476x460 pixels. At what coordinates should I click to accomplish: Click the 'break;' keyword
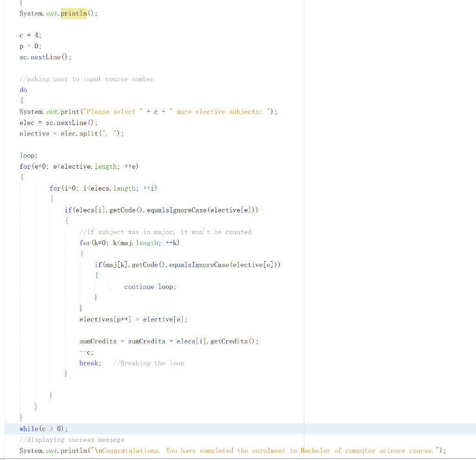click(90, 363)
